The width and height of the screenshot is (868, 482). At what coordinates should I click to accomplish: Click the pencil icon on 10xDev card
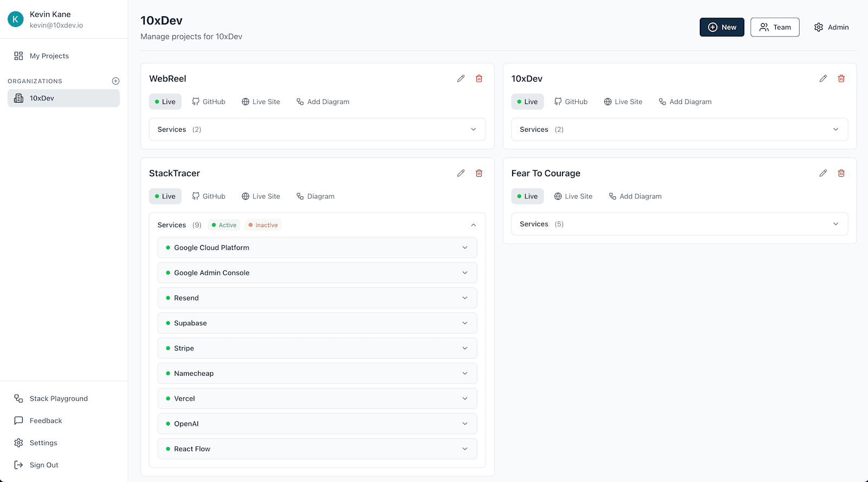823,79
